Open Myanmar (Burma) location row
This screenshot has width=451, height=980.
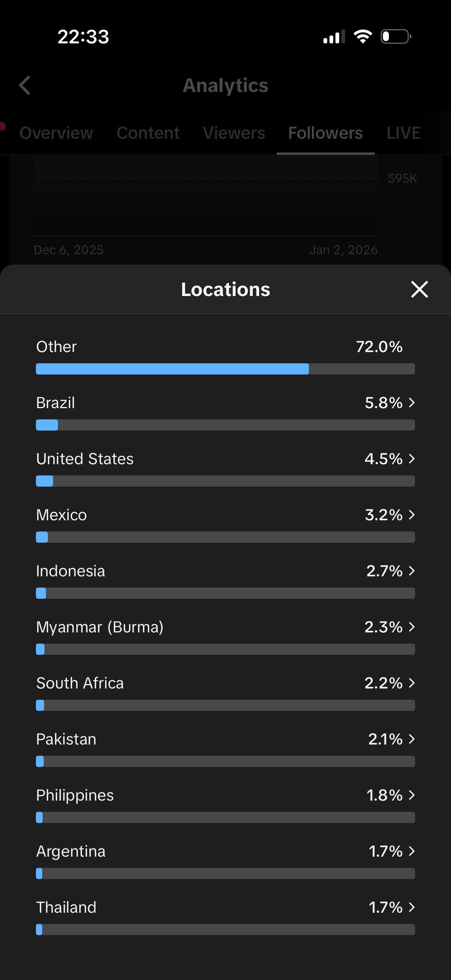click(x=100, y=627)
